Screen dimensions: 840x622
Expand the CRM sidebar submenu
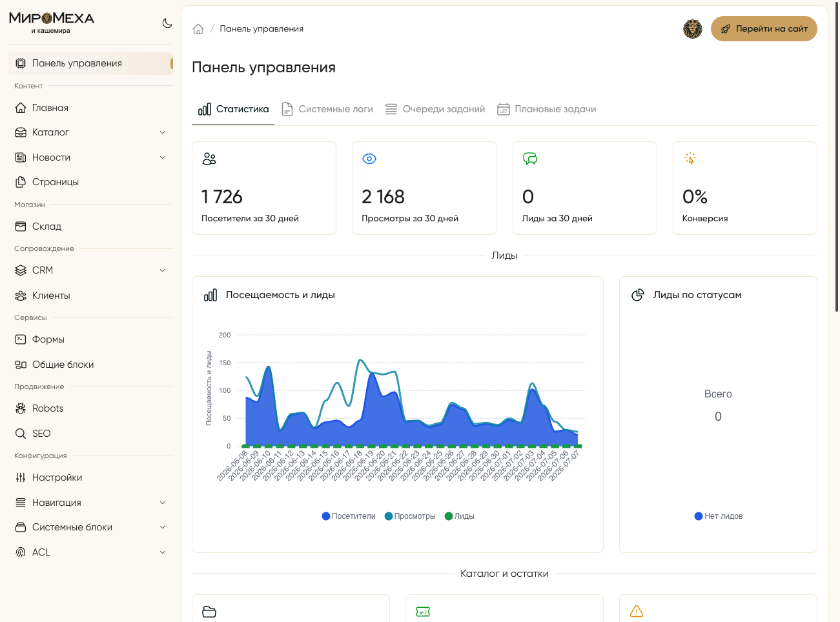coord(163,270)
